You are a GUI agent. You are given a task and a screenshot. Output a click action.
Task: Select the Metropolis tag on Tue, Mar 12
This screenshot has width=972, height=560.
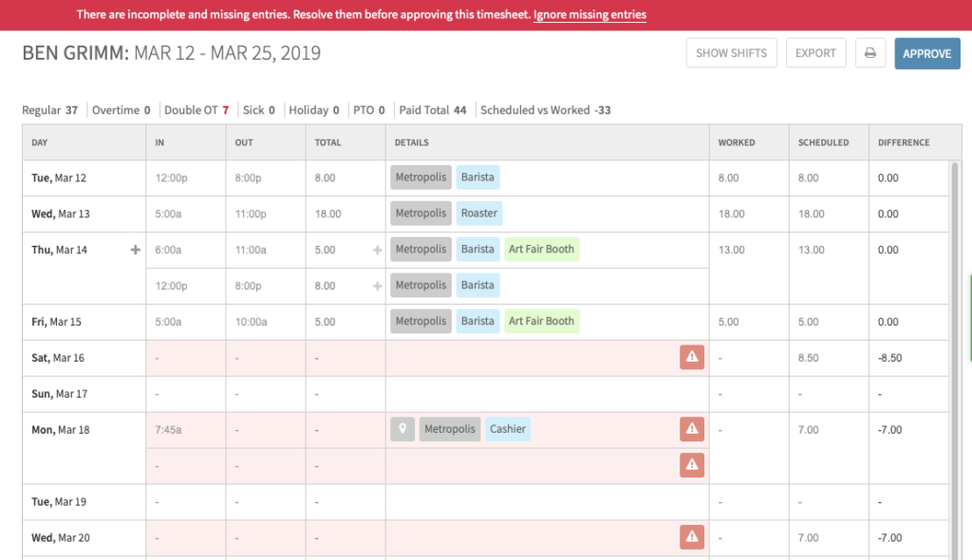coord(420,177)
